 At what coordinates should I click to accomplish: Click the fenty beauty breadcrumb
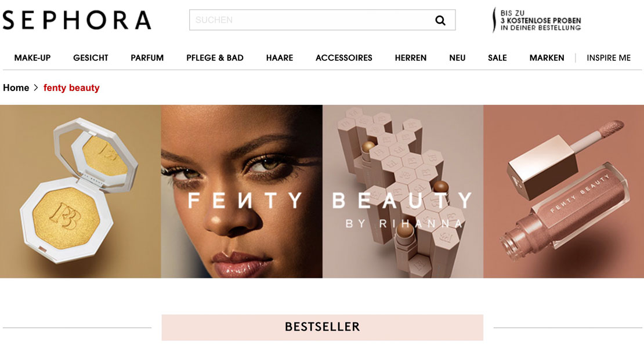[71, 88]
